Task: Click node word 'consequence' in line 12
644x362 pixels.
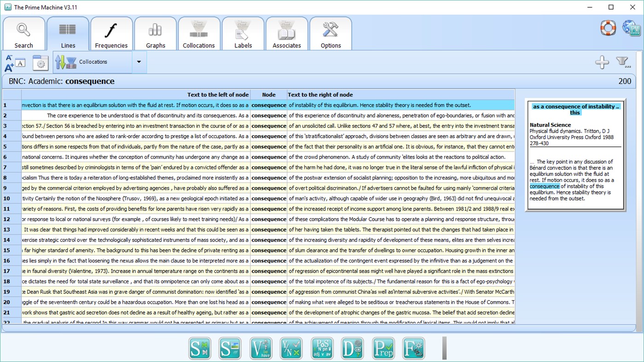Action: tap(269, 219)
